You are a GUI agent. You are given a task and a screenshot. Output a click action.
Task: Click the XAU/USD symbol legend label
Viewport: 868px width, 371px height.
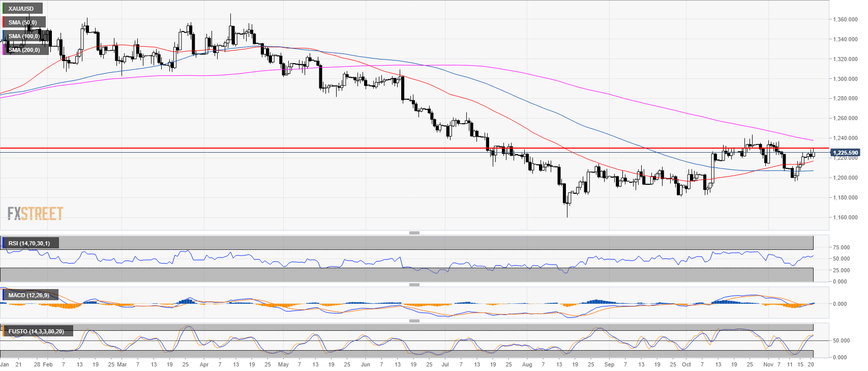[21, 9]
